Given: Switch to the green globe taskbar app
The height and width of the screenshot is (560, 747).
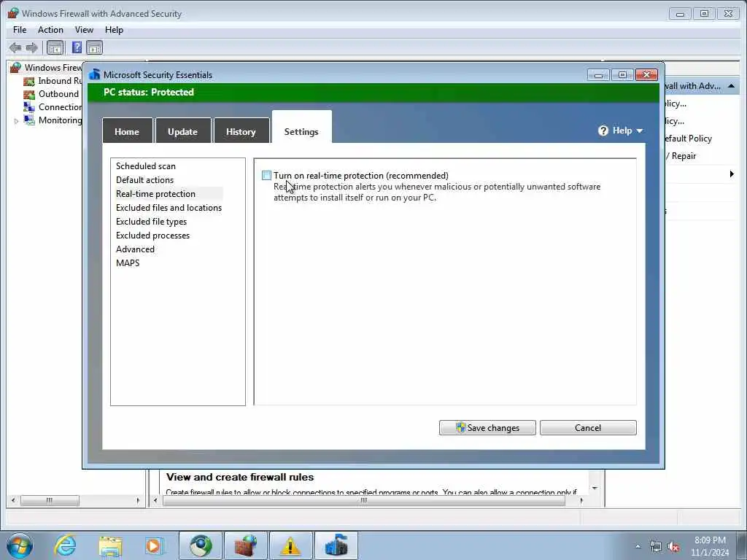Looking at the screenshot, I should pos(201,545).
